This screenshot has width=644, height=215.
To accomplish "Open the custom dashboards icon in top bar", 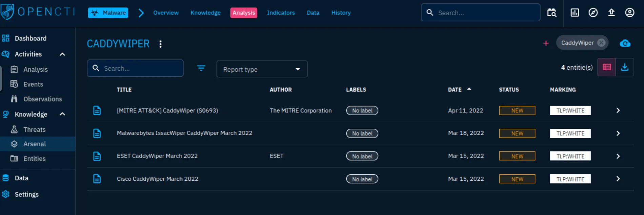I will pyautogui.click(x=575, y=13).
